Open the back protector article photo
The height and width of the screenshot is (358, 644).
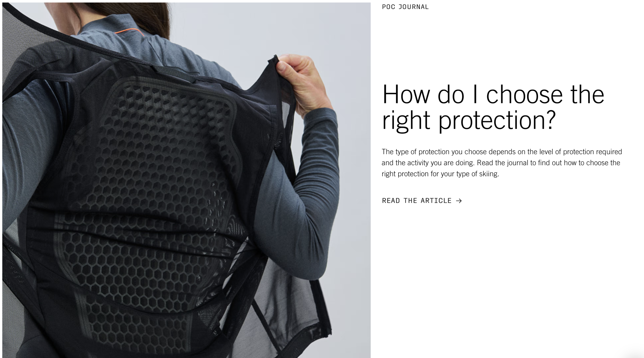pyautogui.click(x=187, y=180)
